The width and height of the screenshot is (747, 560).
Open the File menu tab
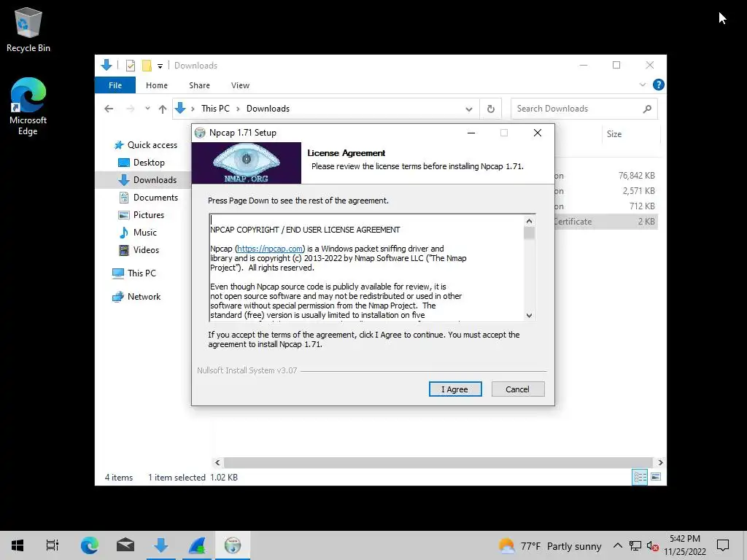tap(115, 85)
